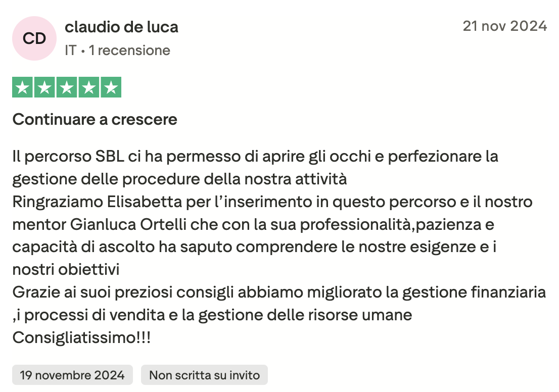Open the review title 'Continuare a crescere'

click(95, 120)
